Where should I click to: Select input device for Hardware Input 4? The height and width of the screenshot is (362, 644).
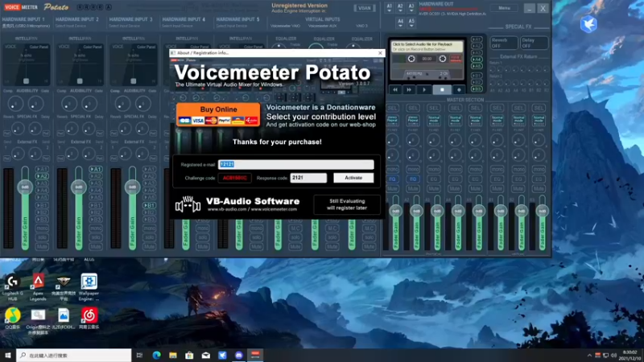[178, 26]
